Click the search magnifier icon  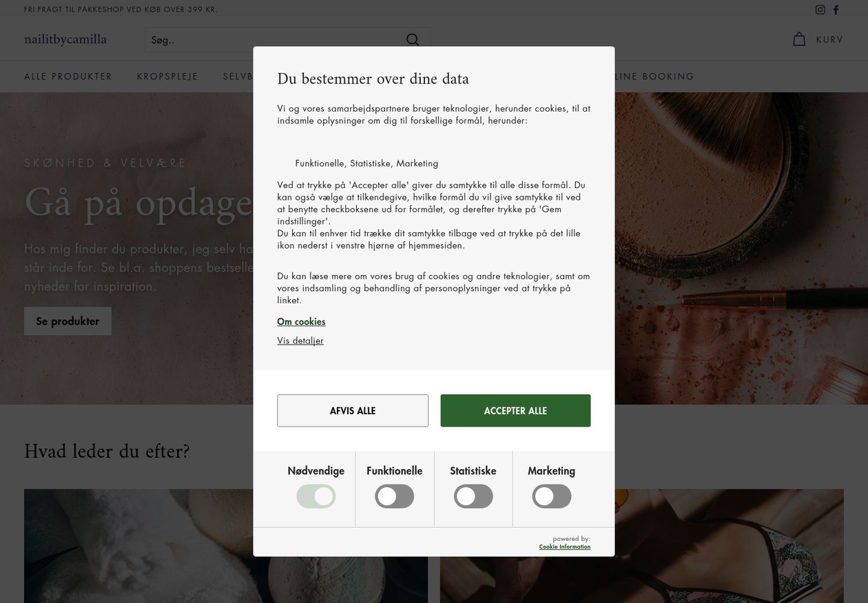(x=413, y=39)
